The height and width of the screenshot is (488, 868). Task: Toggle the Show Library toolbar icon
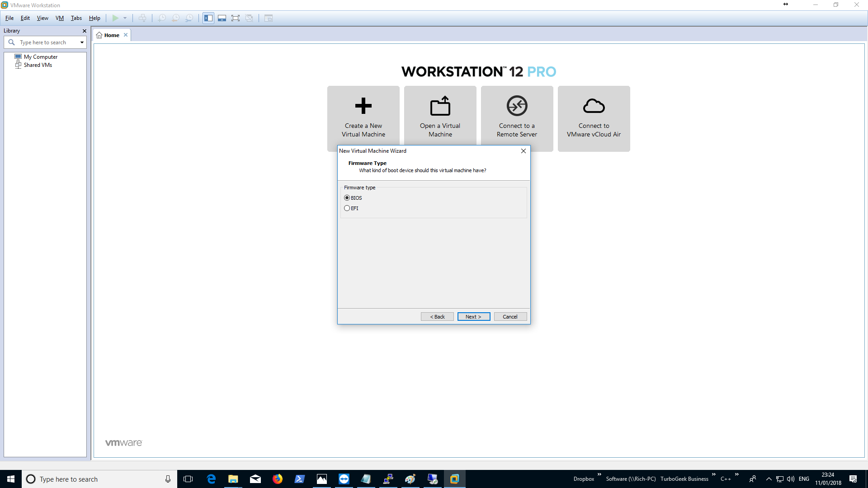pos(208,18)
